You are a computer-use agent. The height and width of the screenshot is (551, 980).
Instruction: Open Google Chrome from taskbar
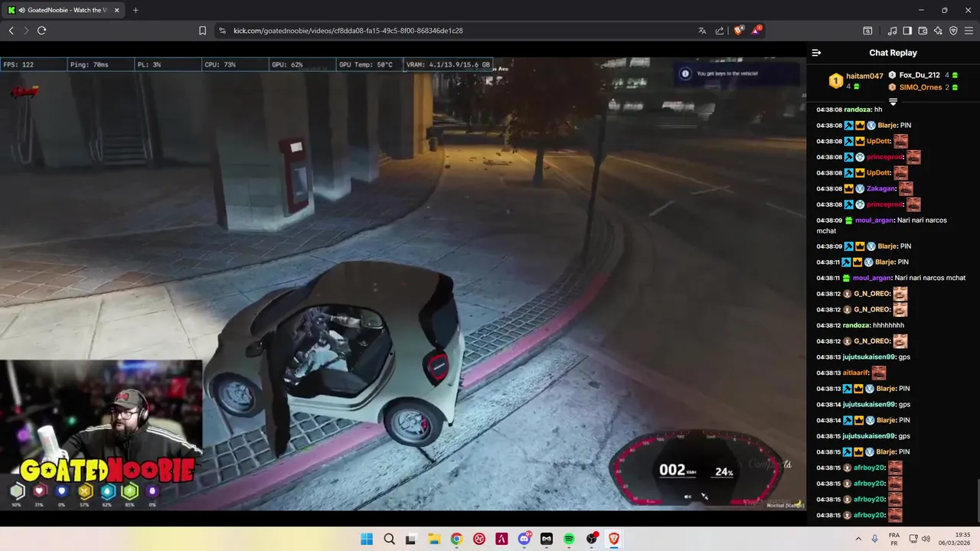tap(456, 539)
